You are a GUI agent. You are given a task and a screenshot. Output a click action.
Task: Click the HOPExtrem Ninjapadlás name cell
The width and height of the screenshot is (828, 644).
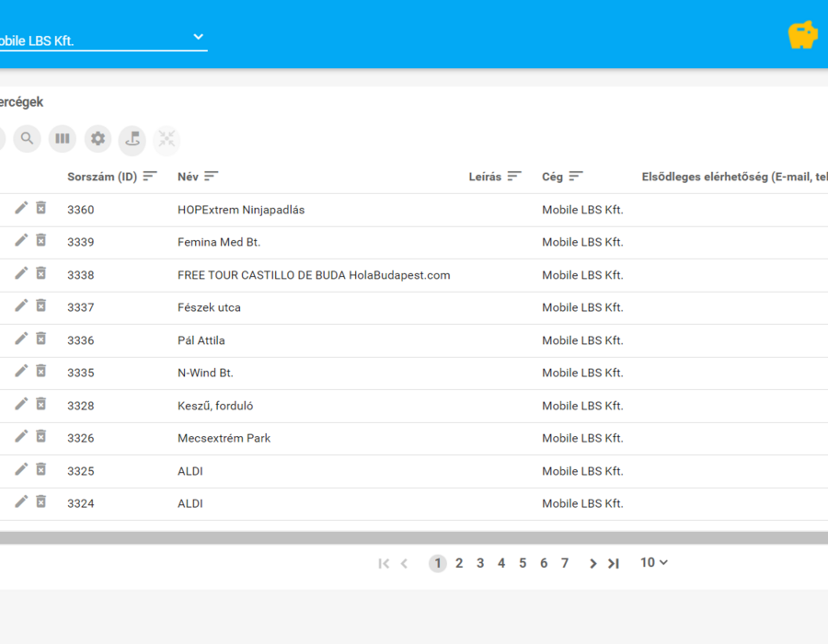point(241,210)
